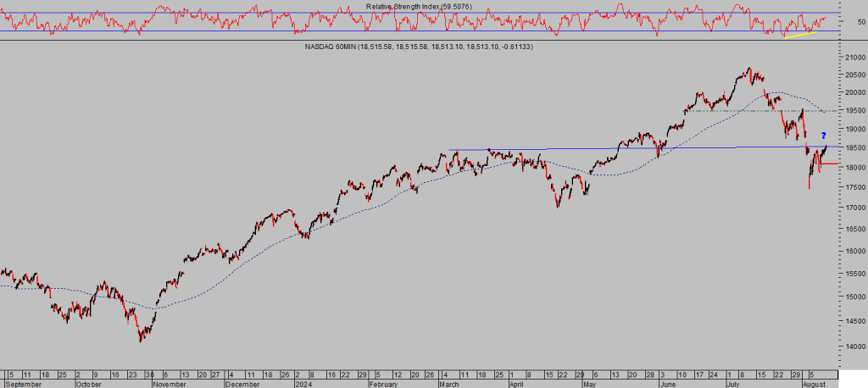Viewport: 868px width, 388px height.
Task: Select the short red horizontal line near 18000
Action: pos(829,164)
